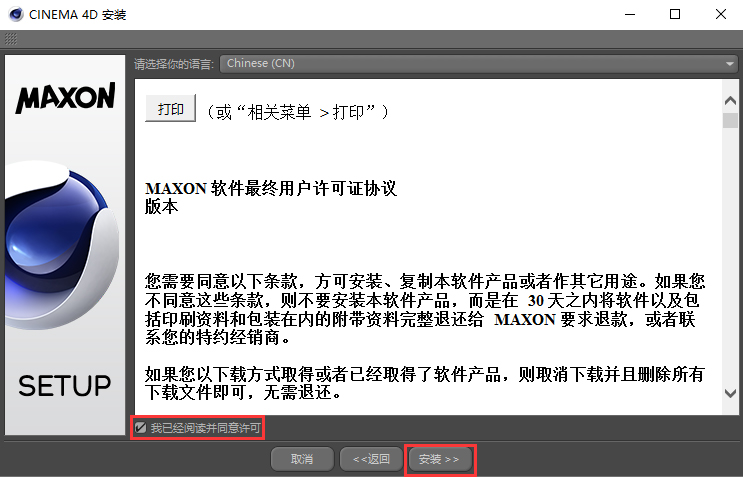
Task: Expand language list via dropdown arrow
Action: pos(729,64)
